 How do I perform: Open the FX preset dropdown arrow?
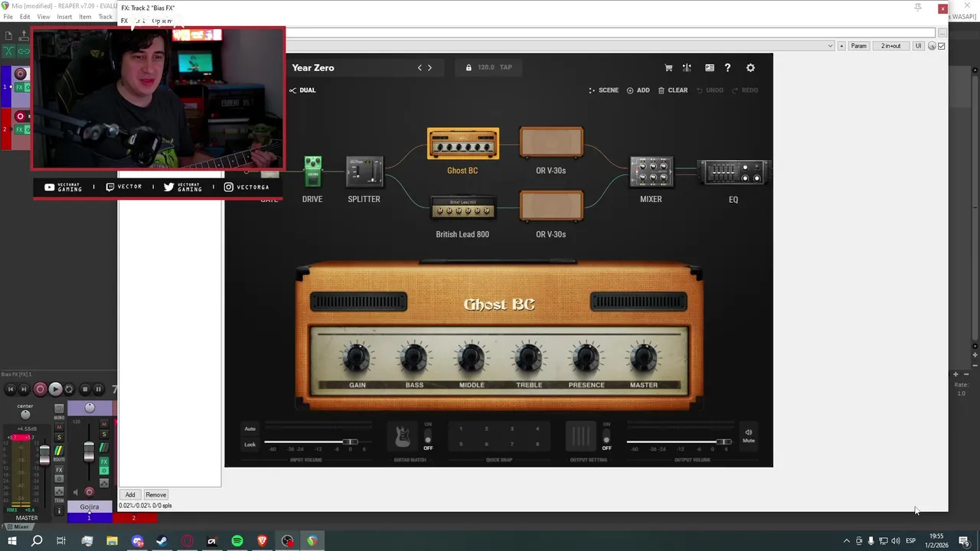click(x=830, y=46)
